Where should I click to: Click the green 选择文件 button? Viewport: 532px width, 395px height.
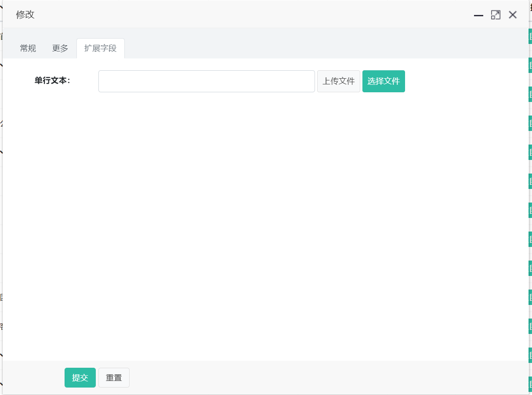(384, 81)
